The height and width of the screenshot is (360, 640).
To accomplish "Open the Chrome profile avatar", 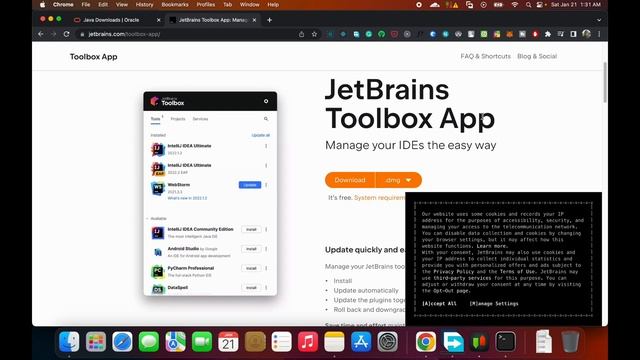I will coord(587,34).
